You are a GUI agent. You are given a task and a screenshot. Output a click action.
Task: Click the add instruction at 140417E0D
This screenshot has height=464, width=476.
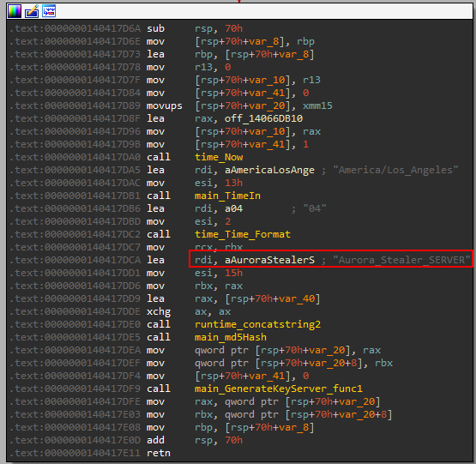[x=155, y=441]
